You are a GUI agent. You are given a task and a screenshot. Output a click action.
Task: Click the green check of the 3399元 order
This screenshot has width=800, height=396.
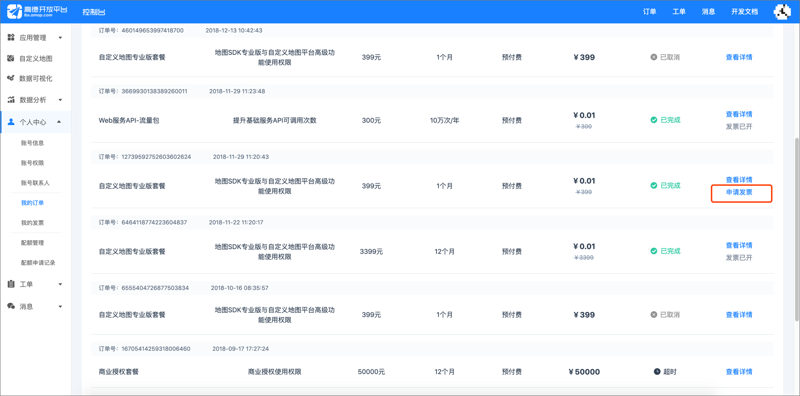click(654, 251)
